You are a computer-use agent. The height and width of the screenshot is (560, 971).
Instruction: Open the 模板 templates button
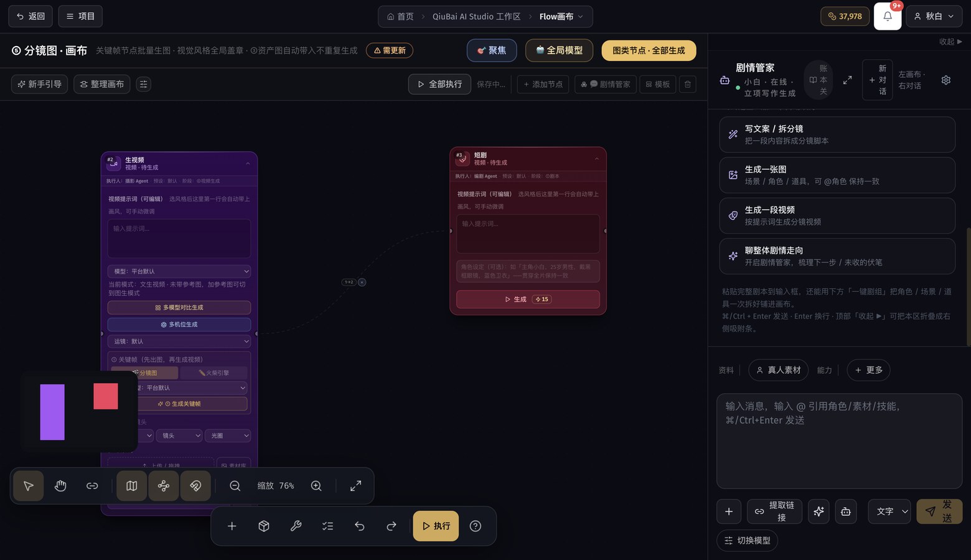pos(658,84)
